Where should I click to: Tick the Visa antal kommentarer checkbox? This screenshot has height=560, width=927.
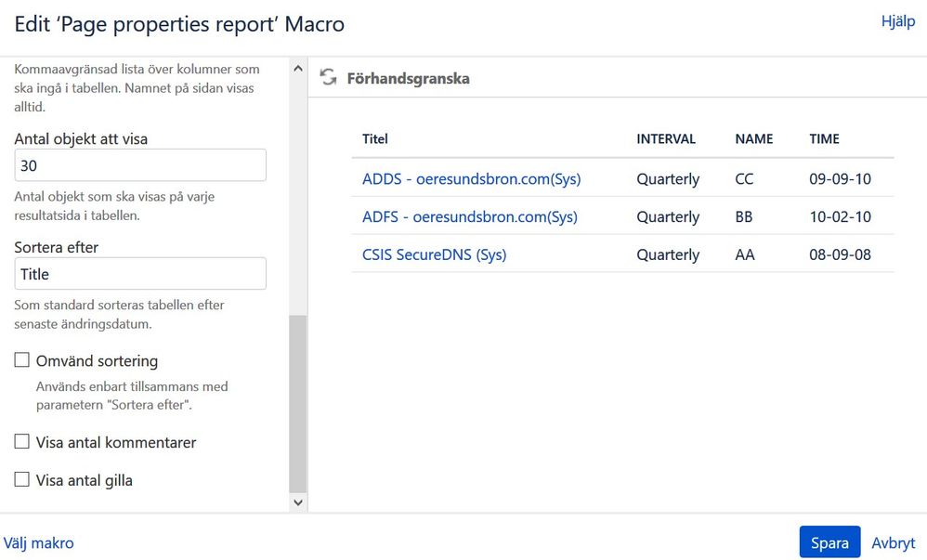(22, 442)
